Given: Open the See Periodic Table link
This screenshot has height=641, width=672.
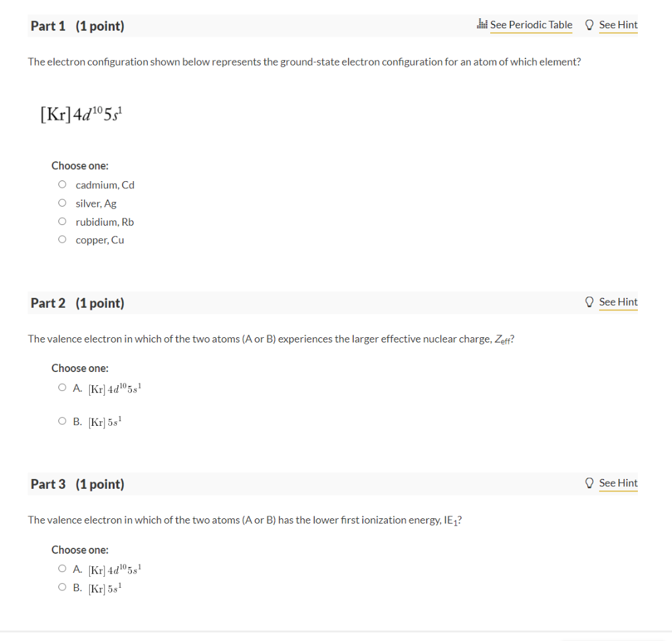Looking at the screenshot, I should [531, 24].
